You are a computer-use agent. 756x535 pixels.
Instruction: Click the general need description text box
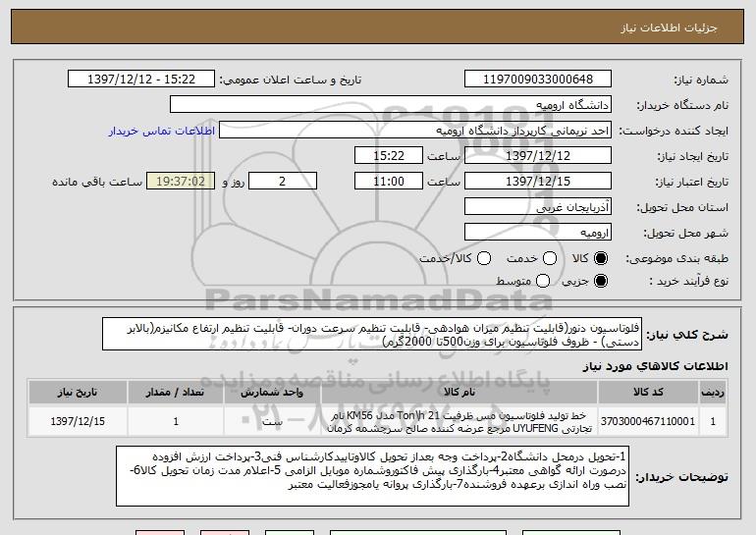click(x=372, y=334)
